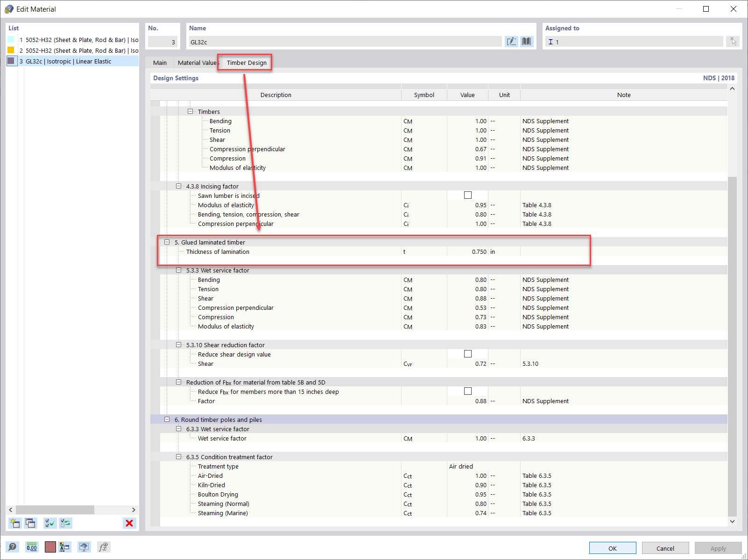Screen dimensions: 748x560
Task: Select material 1 5052-H32 in the list
Action: click(x=70, y=40)
